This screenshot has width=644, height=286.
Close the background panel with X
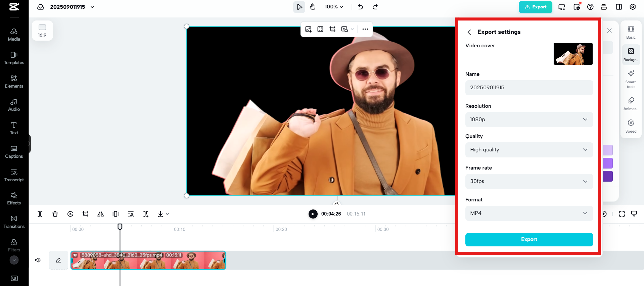click(x=609, y=31)
